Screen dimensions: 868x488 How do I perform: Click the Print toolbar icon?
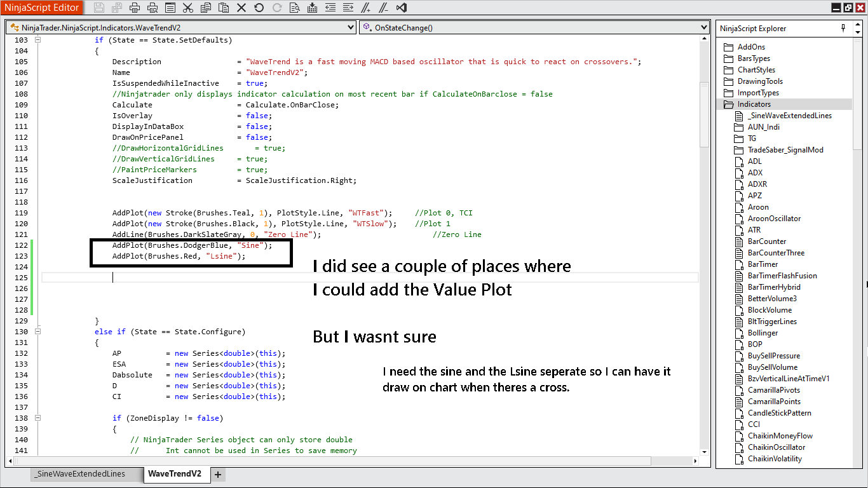coord(135,8)
